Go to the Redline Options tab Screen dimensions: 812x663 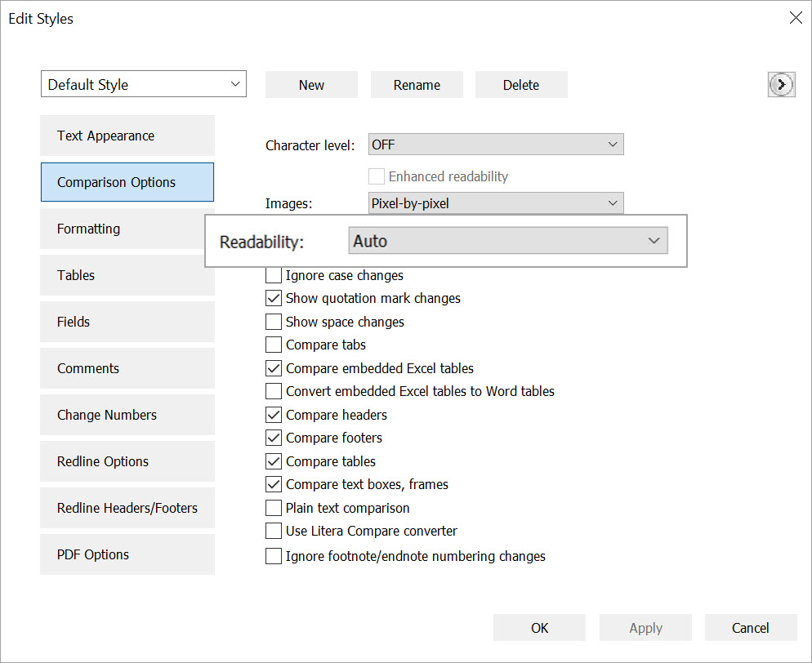pyautogui.click(x=127, y=461)
